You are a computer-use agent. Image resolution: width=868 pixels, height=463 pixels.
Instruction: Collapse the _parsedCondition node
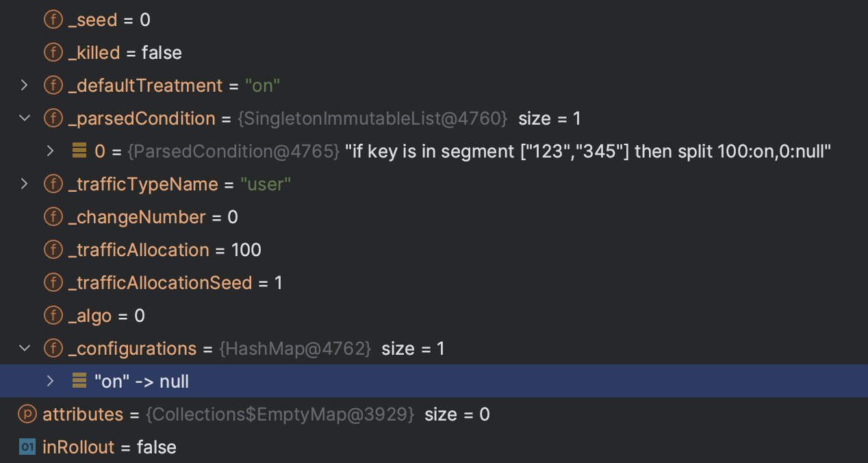pyautogui.click(x=25, y=118)
